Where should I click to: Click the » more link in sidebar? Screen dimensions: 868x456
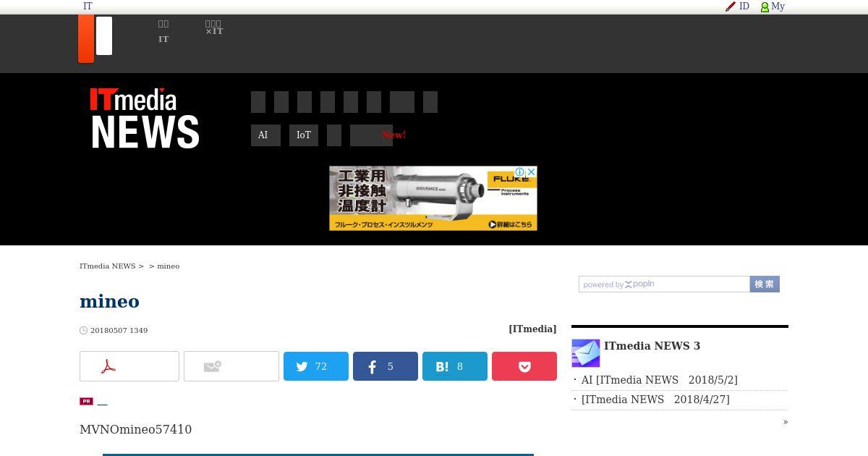pyautogui.click(x=786, y=422)
